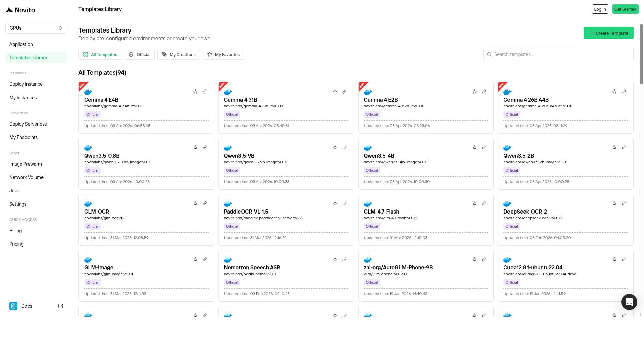This screenshot has height=362, width=644.
Task: Open Application in the sidebar
Action: 36,44
